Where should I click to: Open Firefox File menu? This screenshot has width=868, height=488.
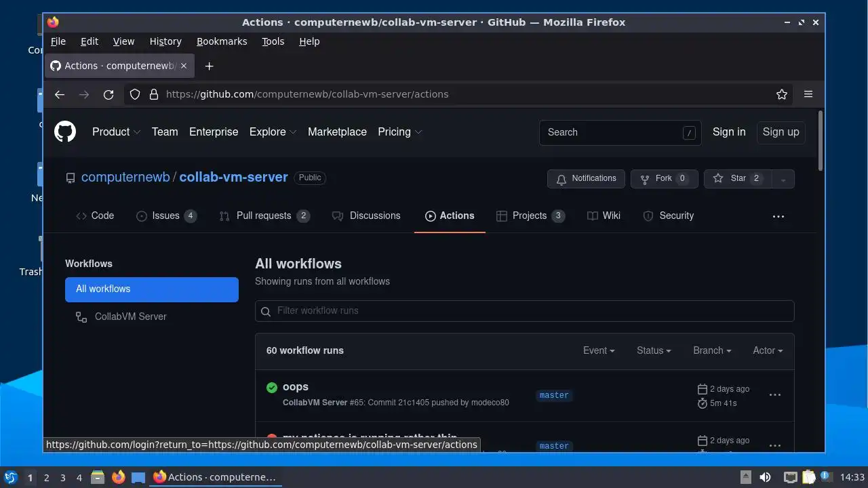click(58, 41)
